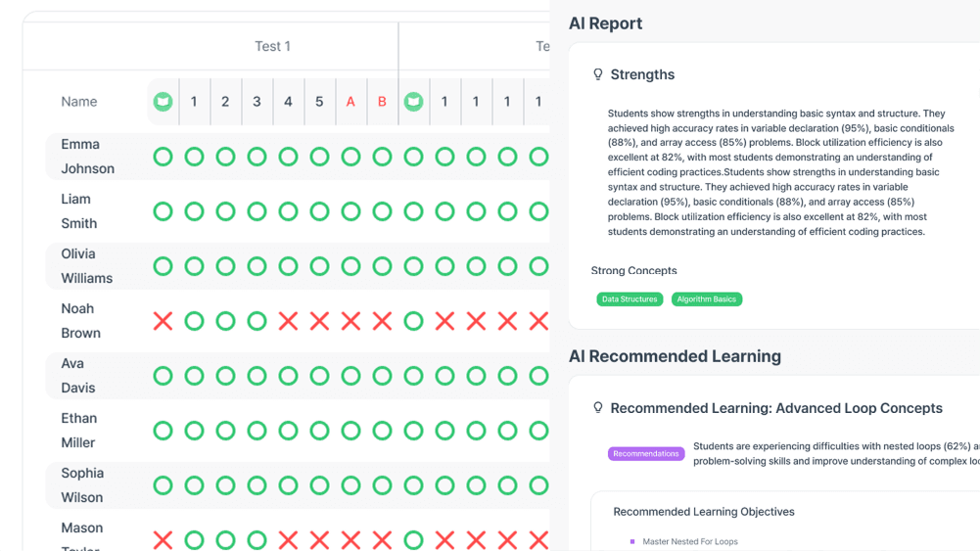
Task: Click question 1 column header in Test 1
Action: 195,101
